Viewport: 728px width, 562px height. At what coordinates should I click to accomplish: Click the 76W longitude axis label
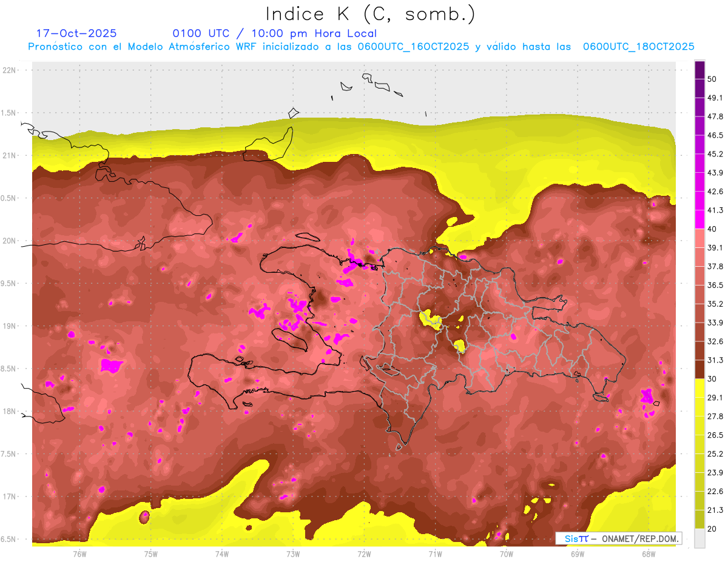pyautogui.click(x=79, y=554)
